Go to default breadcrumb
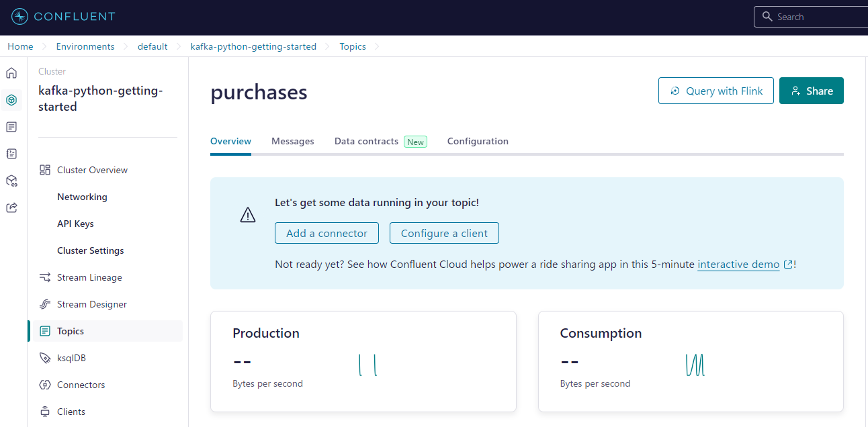868x427 pixels. (153, 46)
